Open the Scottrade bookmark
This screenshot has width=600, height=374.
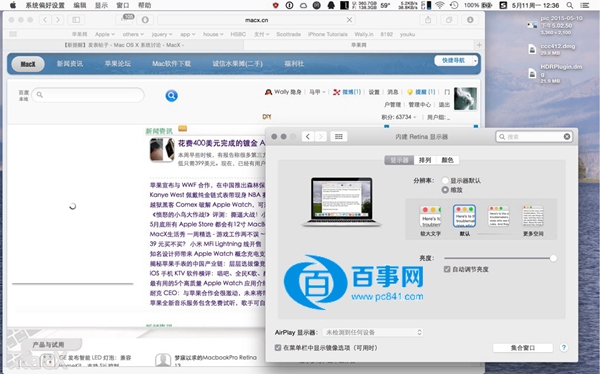pos(289,34)
